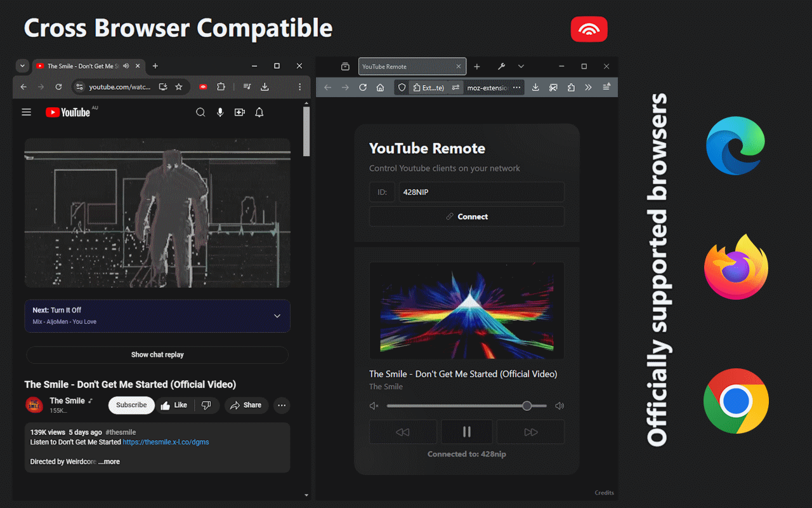
Task: Open Chrome's Extensions puzzle icon
Action: (x=221, y=87)
